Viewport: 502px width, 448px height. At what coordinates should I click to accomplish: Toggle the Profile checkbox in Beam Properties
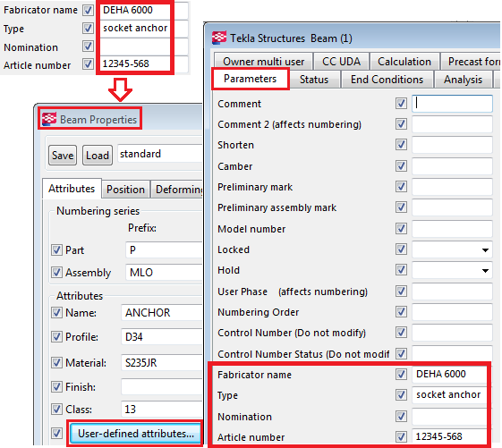click(x=56, y=336)
